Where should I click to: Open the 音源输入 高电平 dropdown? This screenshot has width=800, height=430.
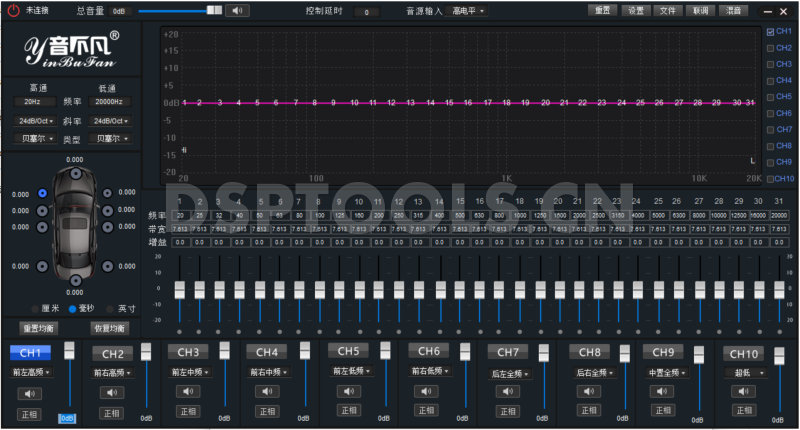[467, 11]
